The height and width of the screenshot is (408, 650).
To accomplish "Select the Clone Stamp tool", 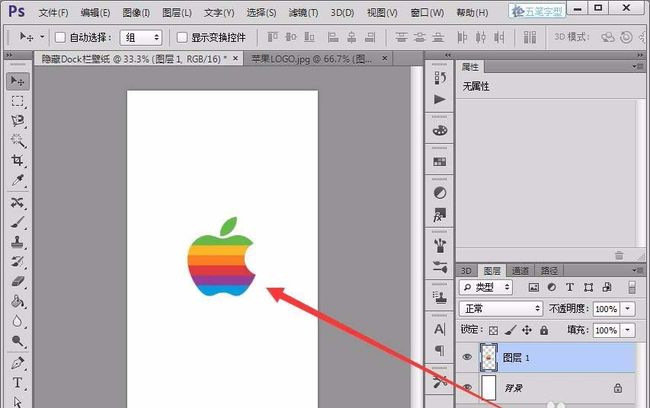I will [x=17, y=242].
